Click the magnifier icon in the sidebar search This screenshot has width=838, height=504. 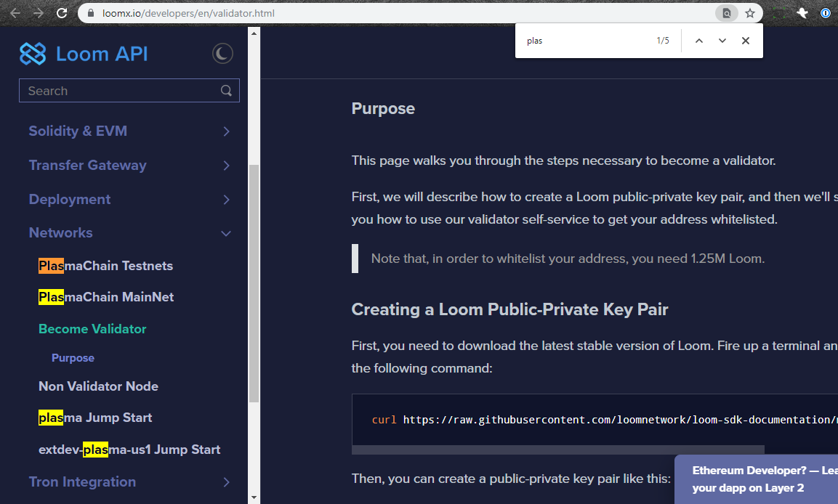(226, 90)
